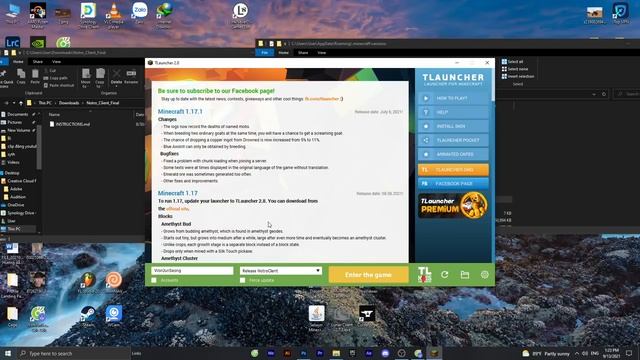
Task: Expand address history dropdown in versions Explorer
Action: point(593,94)
